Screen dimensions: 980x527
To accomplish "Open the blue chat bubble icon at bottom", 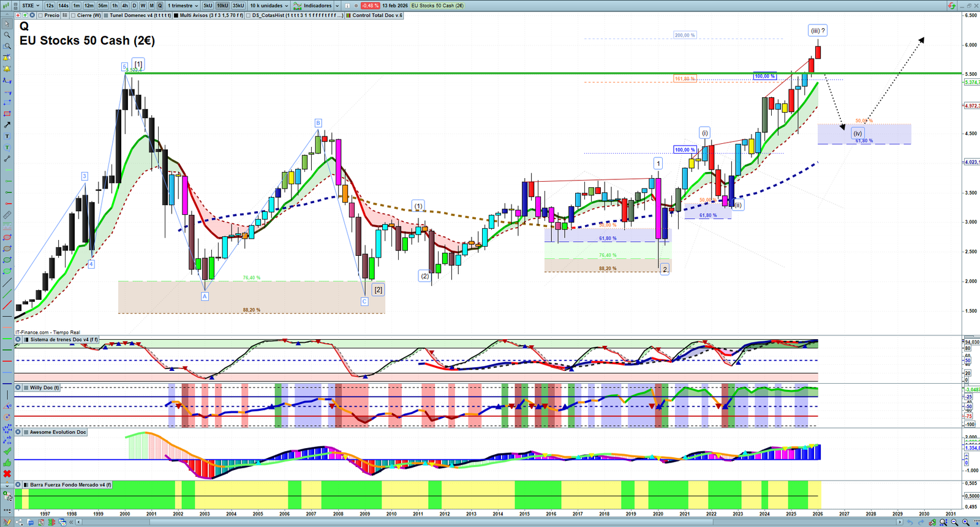I will [31, 522].
